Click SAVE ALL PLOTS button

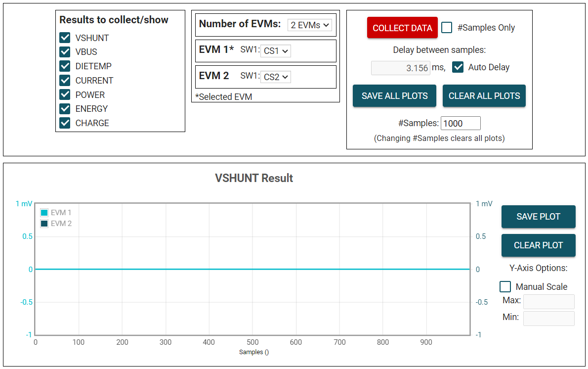(x=394, y=96)
